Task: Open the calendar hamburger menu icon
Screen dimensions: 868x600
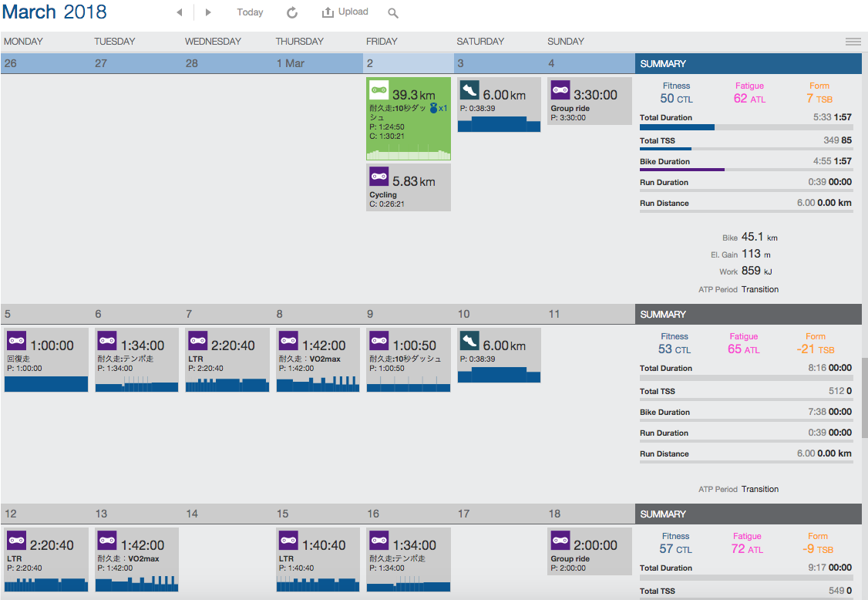Action: click(853, 42)
